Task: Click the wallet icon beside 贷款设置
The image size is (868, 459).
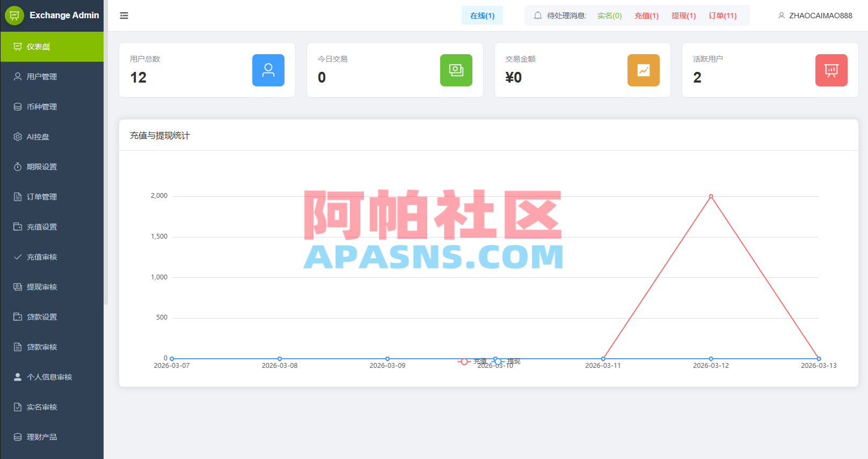Action: (18, 317)
